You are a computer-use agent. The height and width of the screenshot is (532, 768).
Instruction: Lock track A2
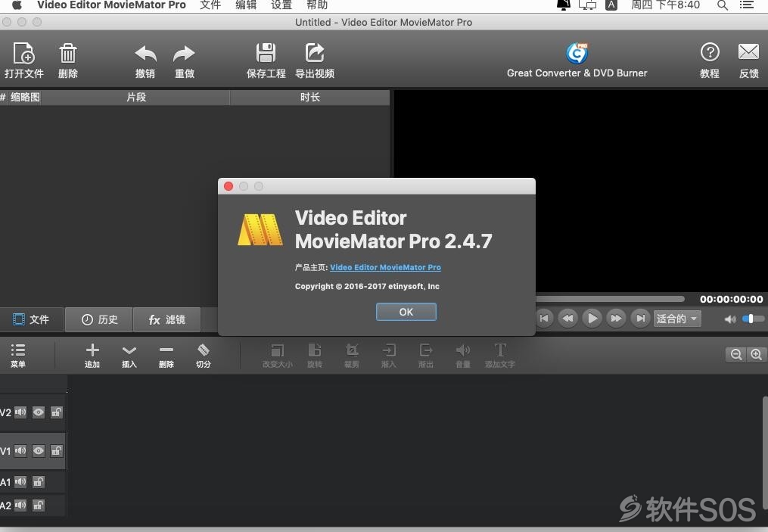click(38, 505)
